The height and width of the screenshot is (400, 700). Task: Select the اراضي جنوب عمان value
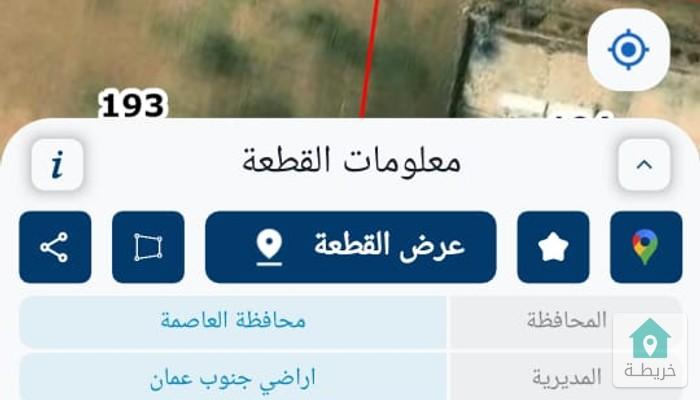[x=233, y=378]
